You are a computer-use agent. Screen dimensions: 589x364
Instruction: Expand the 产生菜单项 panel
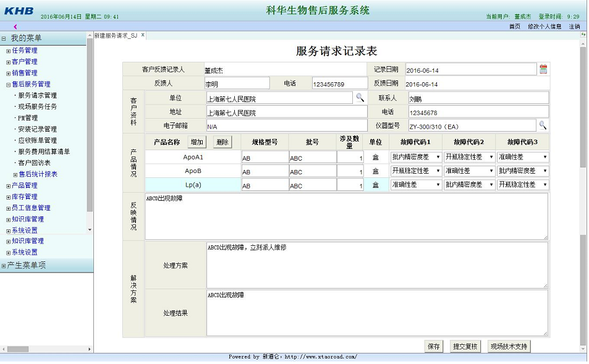click(x=4, y=266)
